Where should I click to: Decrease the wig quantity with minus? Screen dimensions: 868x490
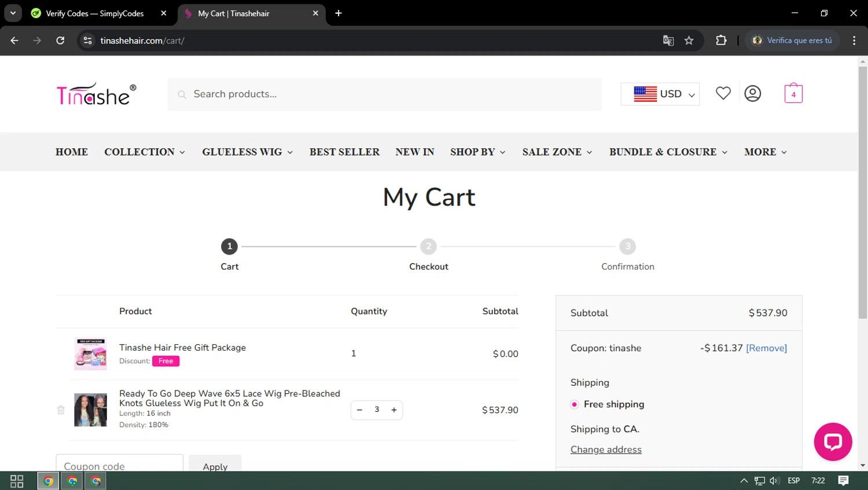coord(359,410)
